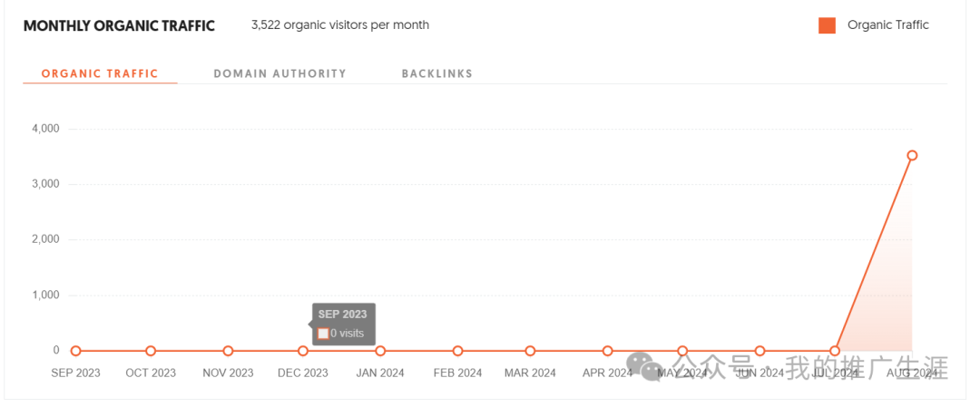Open the Backlinks tab
The height and width of the screenshot is (407, 980).
pyautogui.click(x=436, y=73)
